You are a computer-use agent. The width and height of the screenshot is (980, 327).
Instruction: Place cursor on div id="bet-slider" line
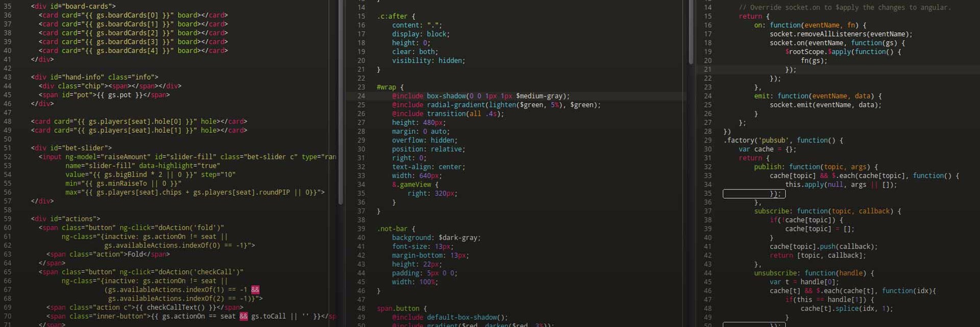71,148
